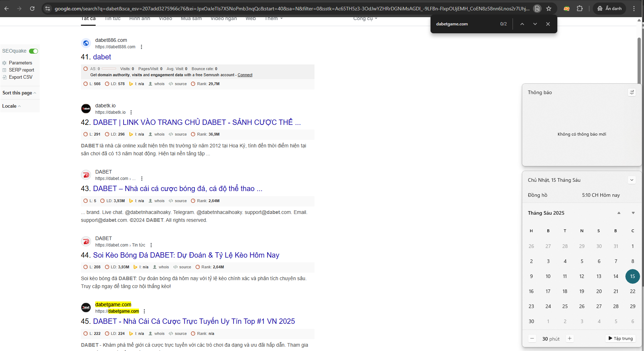The image size is (644, 351).
Task: Open the SEOquake extension icon in the toolbar
Action: (x=567, y=9)
